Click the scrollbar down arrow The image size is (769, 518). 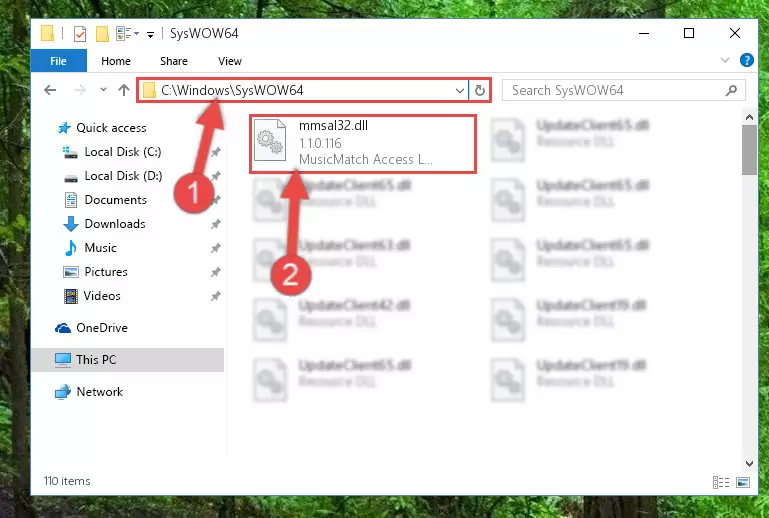point(749,464)
